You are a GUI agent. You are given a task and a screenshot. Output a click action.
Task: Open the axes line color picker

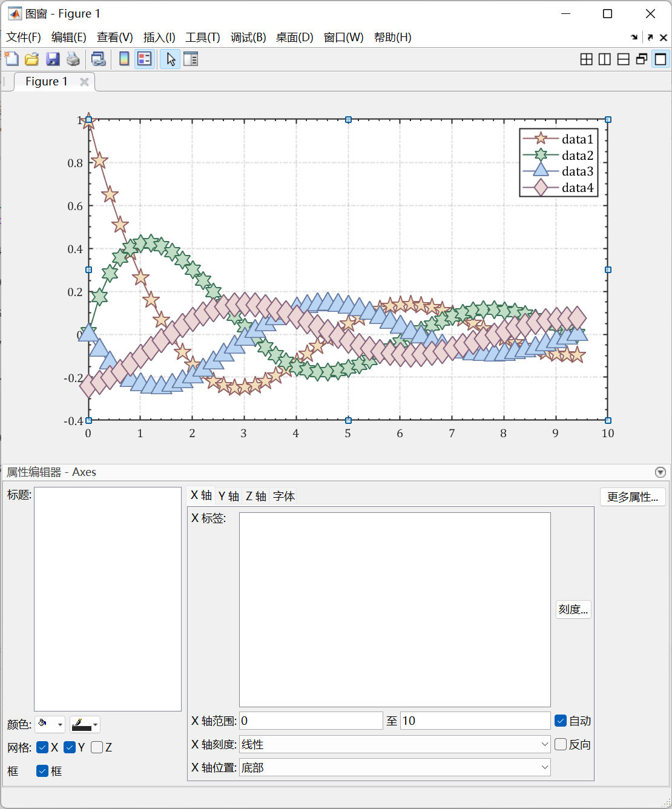[x=85, y=724]
